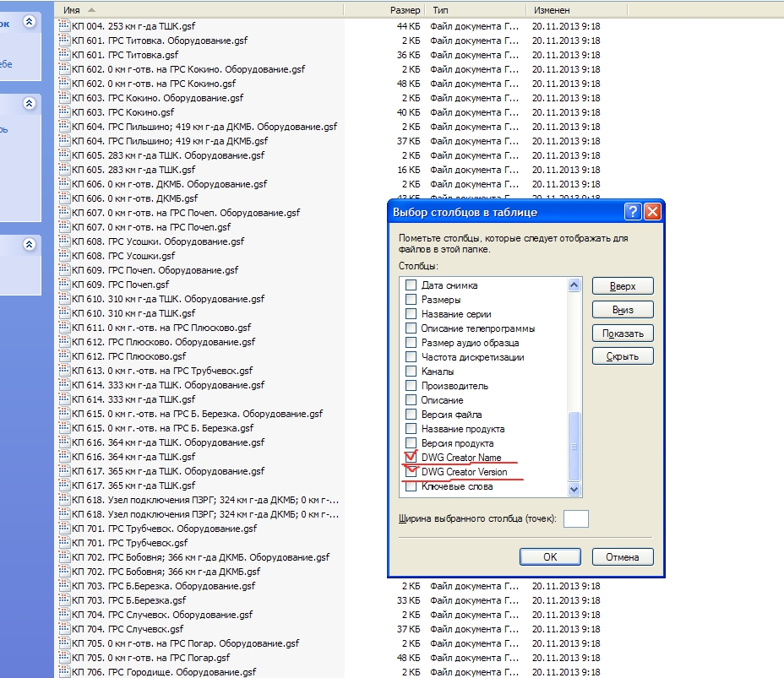Image resolution: width=784 pixels, height=678 pixels.
Task: Select icon of КП 609. ГРС Почеп.gsf
Action: [64, 285]
